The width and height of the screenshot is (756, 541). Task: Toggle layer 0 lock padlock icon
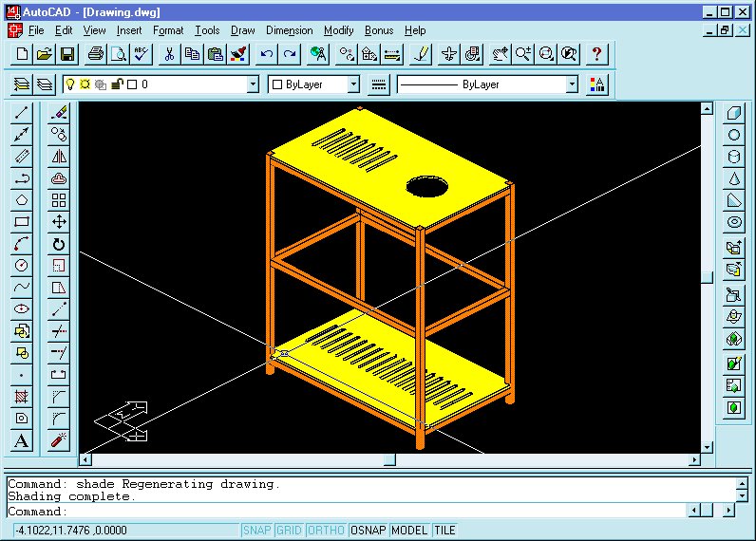pyautogui.click(x=117, y=84)
